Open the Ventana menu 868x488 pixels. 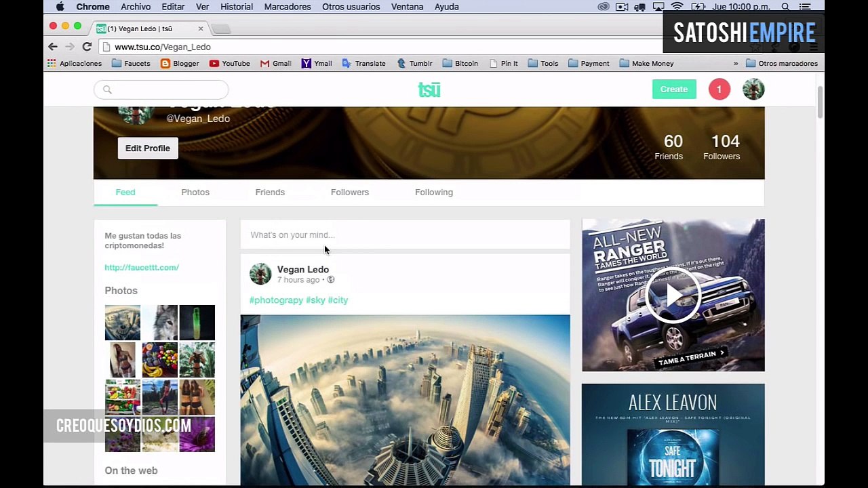pyautogui.click(x=408, y=7)
